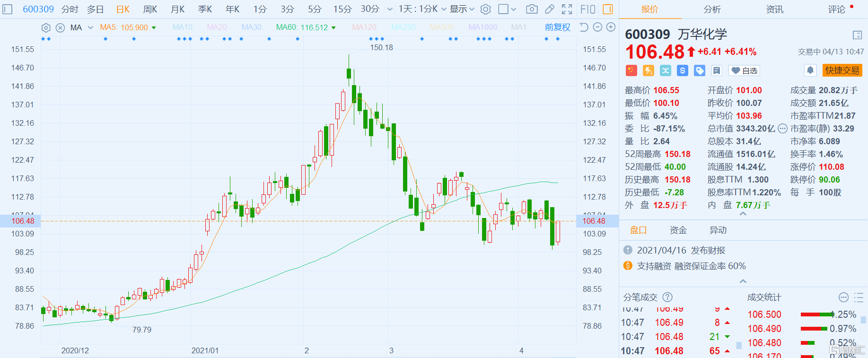This screenshot has height=358, width=868.
Task: Zoom in the chart with plus icon
Action: (611, 27)
